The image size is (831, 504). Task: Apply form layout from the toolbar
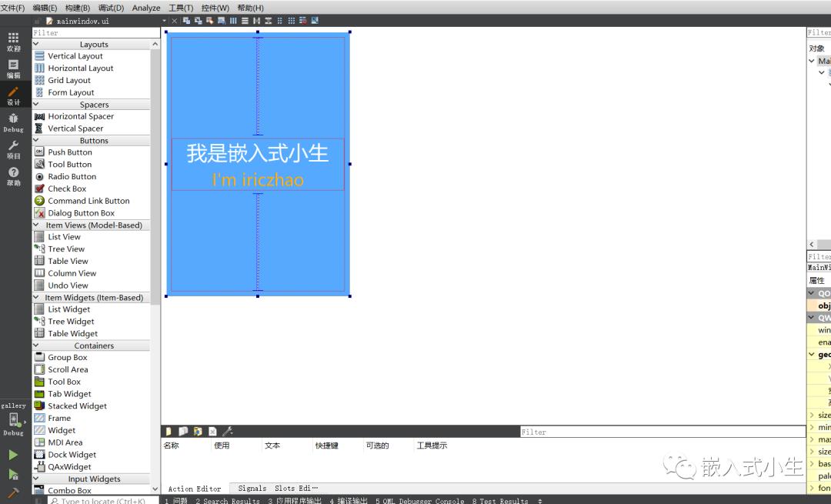pyautogui.click(x=280, y=21)
